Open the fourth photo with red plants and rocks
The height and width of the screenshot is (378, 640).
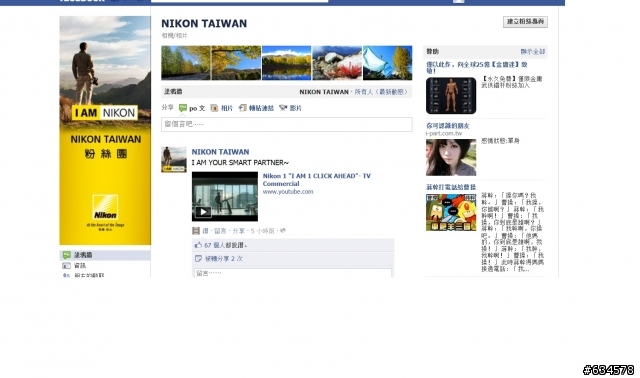pos(337,62)
